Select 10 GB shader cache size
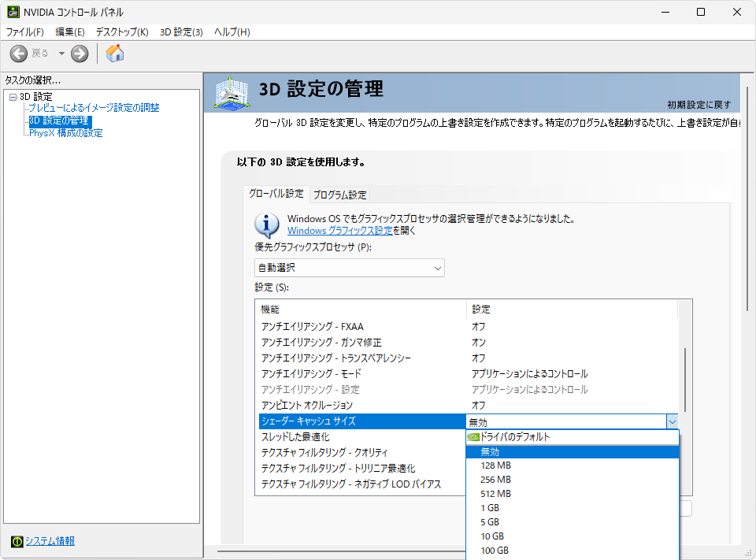Viewport: 756px width, 560px height. pyautogui.click(x=573, y=536)
